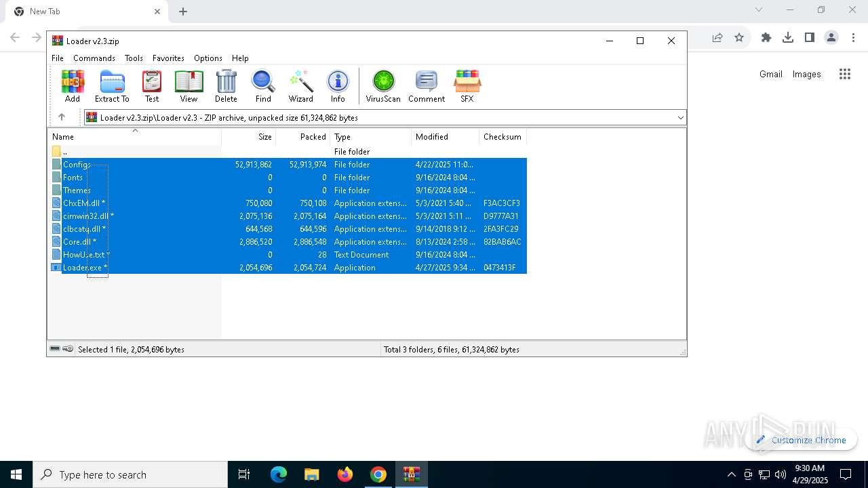Open Firefox from taskbar
The width and height of the screenshot is (868, 488).
point(345,474)
